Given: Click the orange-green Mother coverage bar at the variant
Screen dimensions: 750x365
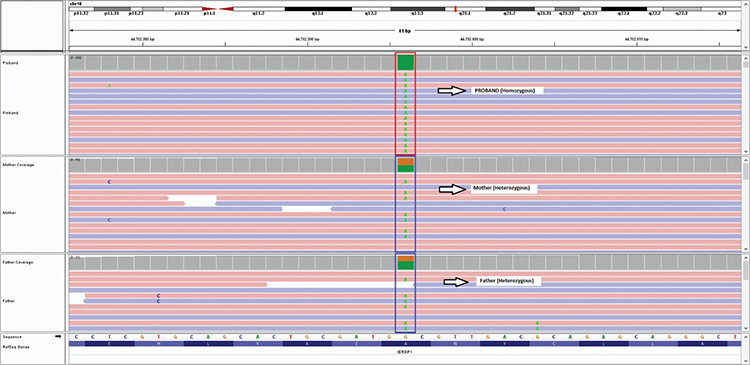Looking at the screenshot, I should coord(405,165).
